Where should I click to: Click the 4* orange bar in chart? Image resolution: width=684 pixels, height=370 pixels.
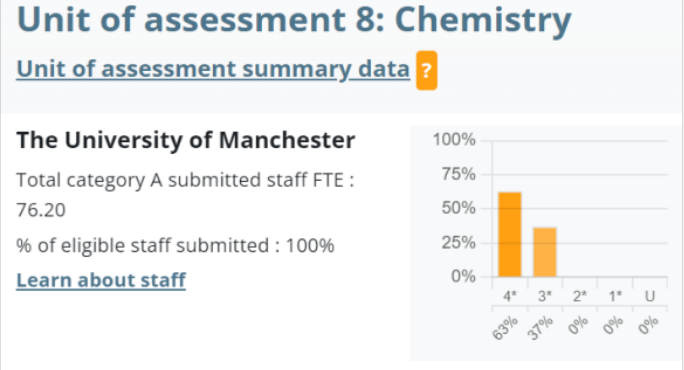(x=510, y=234)
